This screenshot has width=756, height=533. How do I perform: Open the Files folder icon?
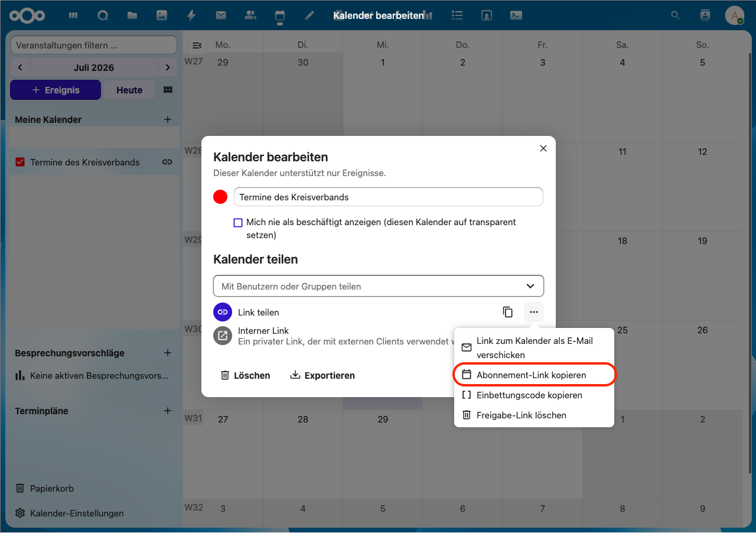(132, 15)
